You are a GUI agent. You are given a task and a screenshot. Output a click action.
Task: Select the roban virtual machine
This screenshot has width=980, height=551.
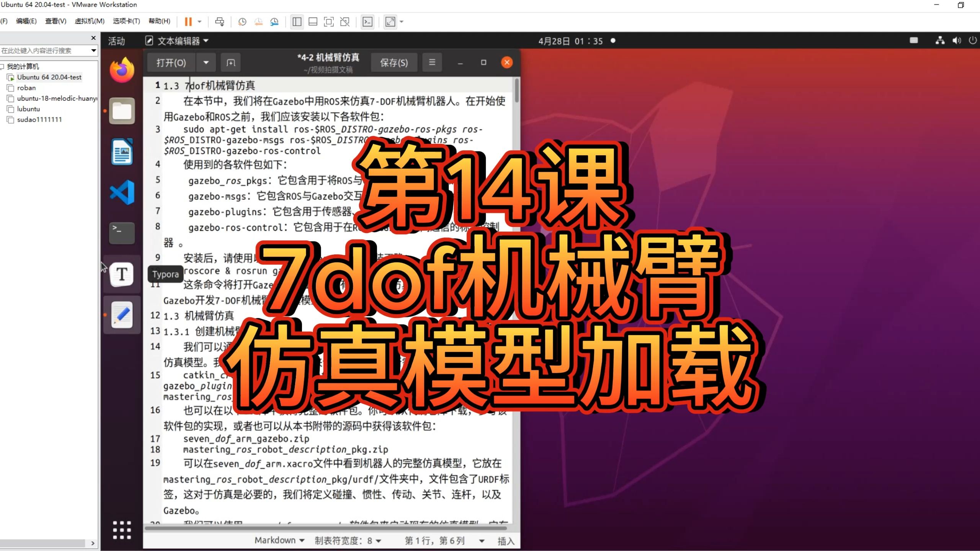tap(26, 88)
